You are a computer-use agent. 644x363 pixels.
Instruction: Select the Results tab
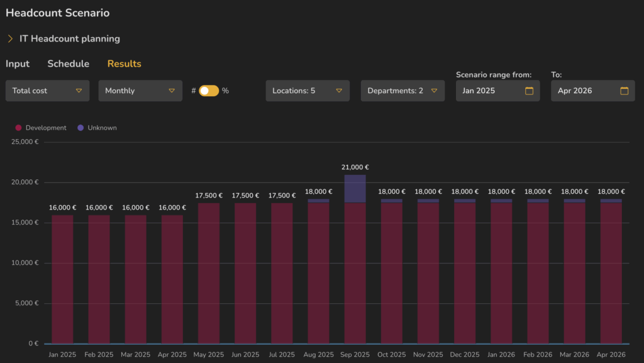124,64
